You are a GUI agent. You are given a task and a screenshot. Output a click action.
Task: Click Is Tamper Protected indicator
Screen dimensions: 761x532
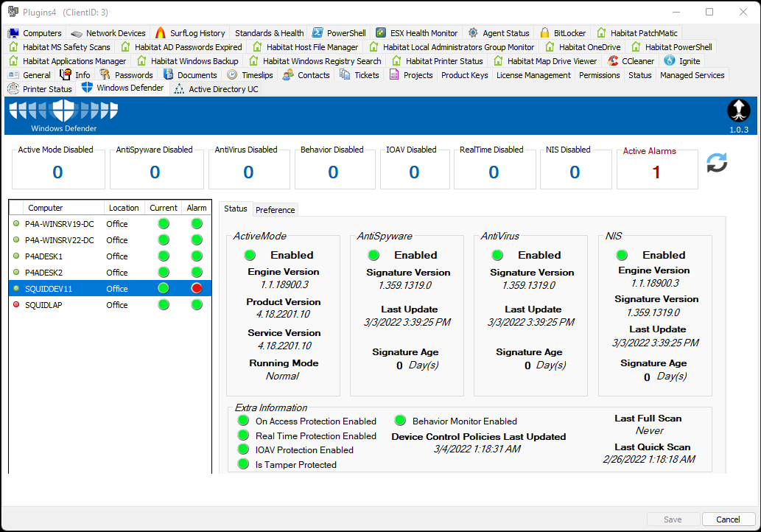[x=243, y=464]
